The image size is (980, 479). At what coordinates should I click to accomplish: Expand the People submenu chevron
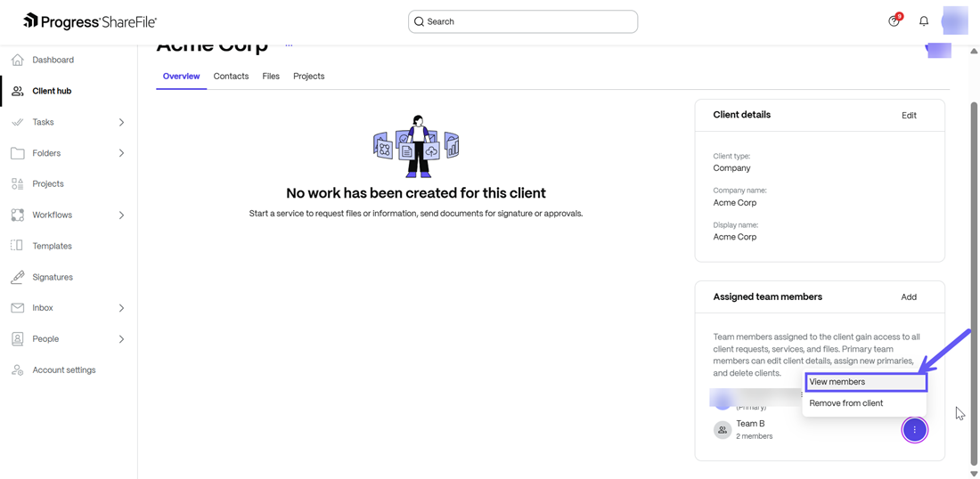pyautogui.click(x=121, y=339)
